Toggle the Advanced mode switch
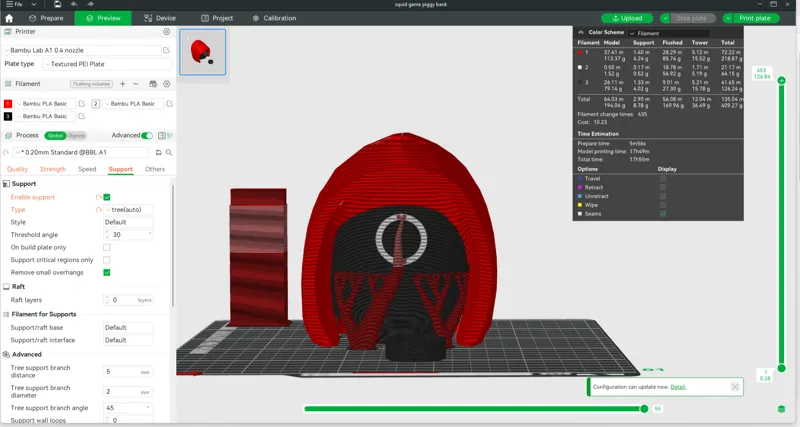 [x=147, y=136]
